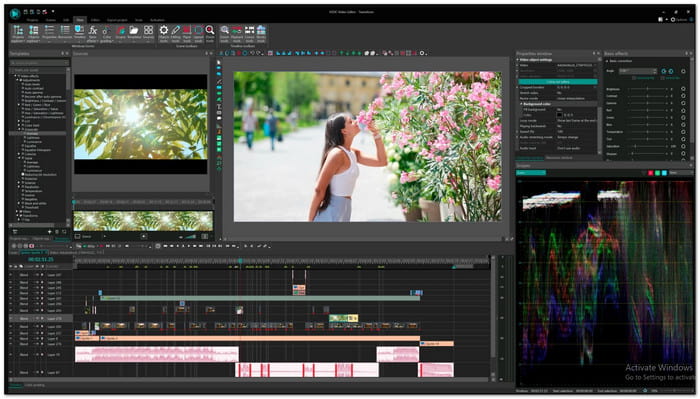The width and height of the screenshot is (700, 399).
Task: Select the leaves thumbnail in Sources
Action: [x=141, y=125]
